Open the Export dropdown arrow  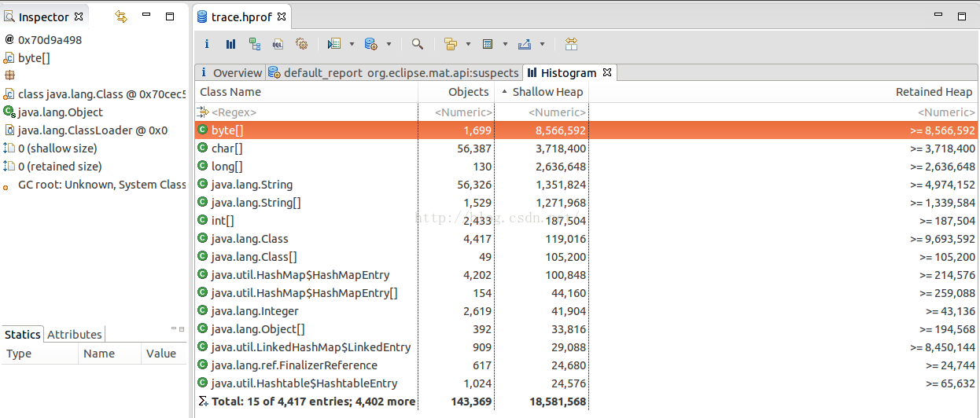[x=542, y=44]
